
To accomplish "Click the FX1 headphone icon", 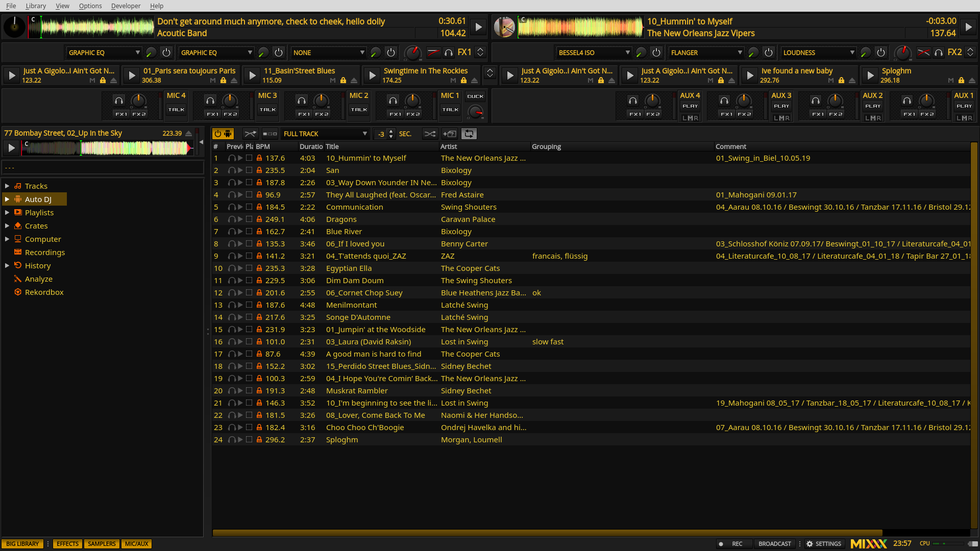I will click(x=449, y=53).
